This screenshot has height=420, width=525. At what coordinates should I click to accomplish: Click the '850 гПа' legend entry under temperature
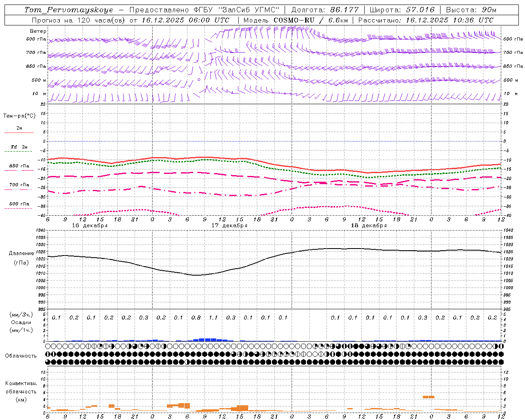[19, 166]
